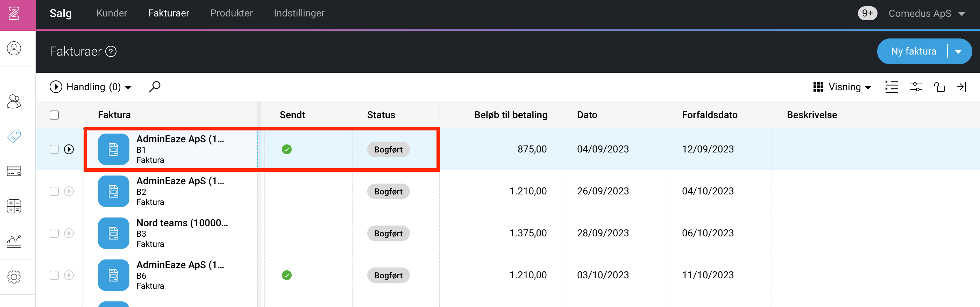Click the Ny faktura button

click(914, 51)
